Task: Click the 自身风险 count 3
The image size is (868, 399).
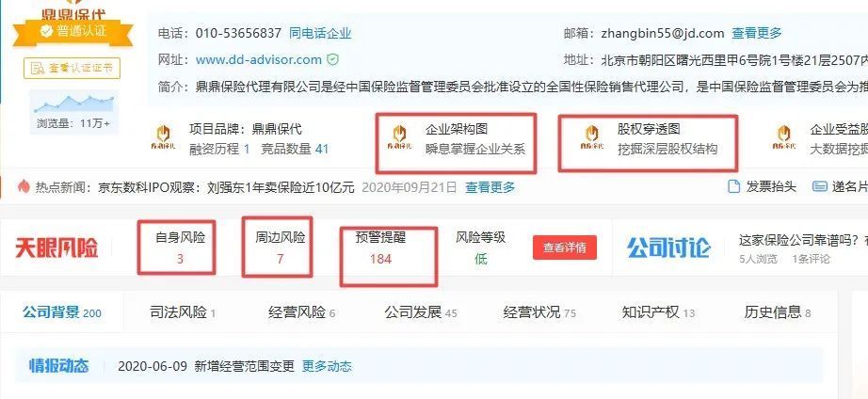Action: click(180, 259)
